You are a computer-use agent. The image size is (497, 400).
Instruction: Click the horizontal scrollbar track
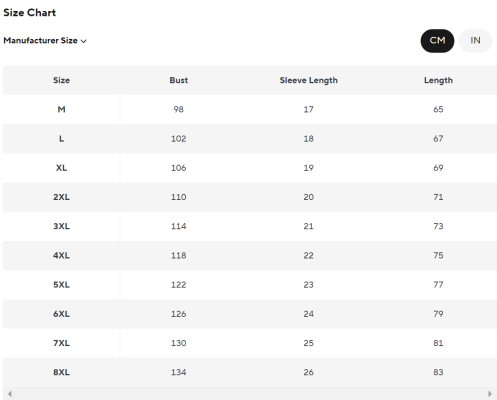[250, 394]
